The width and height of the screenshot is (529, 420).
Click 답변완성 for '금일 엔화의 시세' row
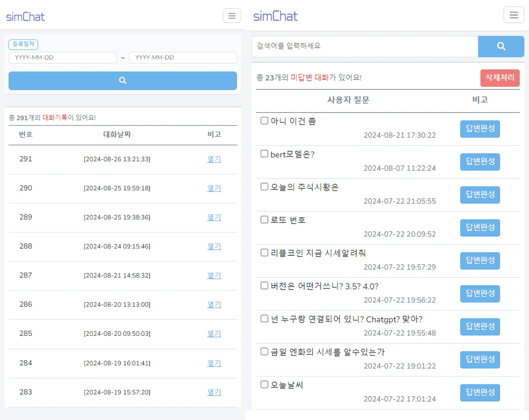pyautogui.click(x=480, y=360)
